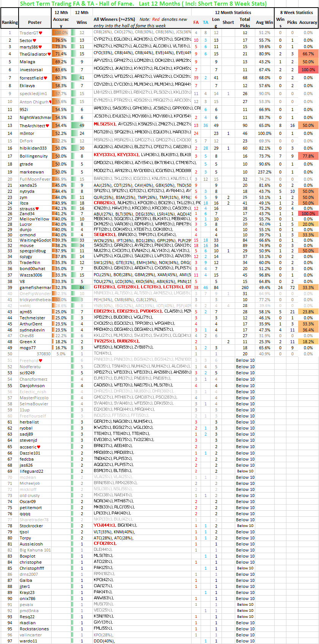Click the hibikidan333 poster name
This screenshot has height=644, width=319.
tap(33, 148)
